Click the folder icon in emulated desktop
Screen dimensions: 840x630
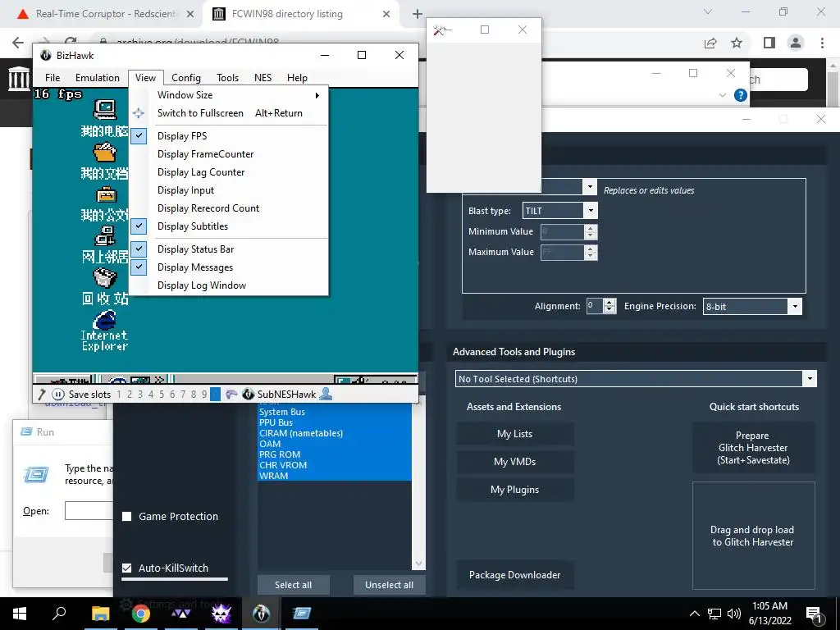[104, 153]
